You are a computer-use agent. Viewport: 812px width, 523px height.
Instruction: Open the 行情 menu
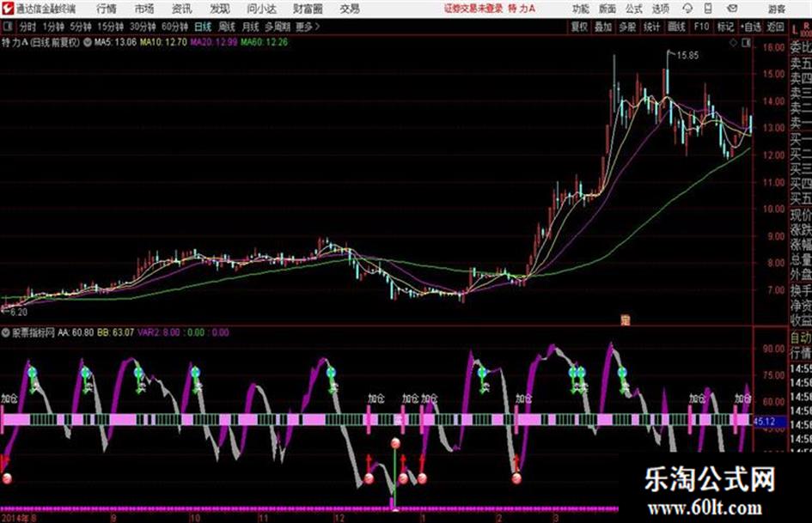coord(107,9)
